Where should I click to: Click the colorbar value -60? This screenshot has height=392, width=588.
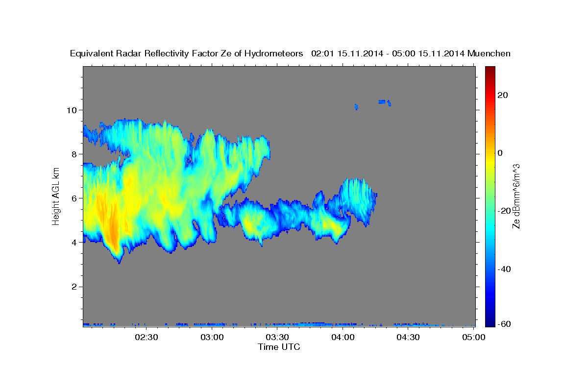coord(503,324)
